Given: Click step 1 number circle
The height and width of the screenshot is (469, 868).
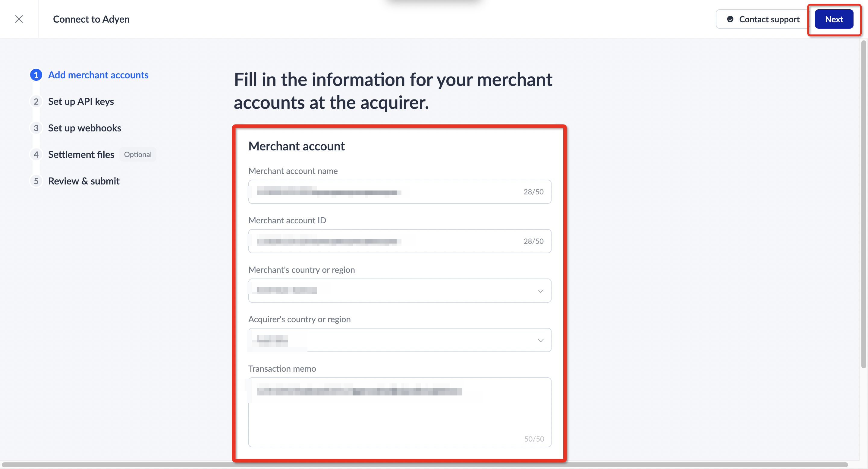Looking at the screenshot, I should click(36, 75).
